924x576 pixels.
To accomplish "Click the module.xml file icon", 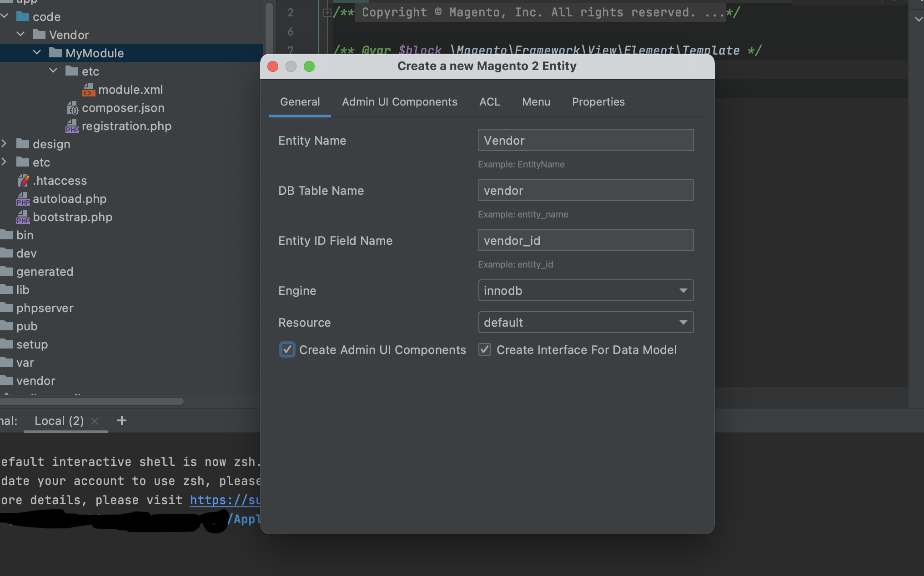I will (x=88, y=90).
